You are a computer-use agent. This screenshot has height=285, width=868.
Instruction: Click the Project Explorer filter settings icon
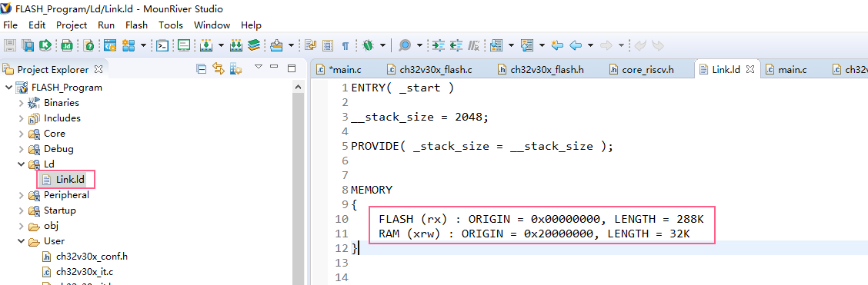click(235, 68)
